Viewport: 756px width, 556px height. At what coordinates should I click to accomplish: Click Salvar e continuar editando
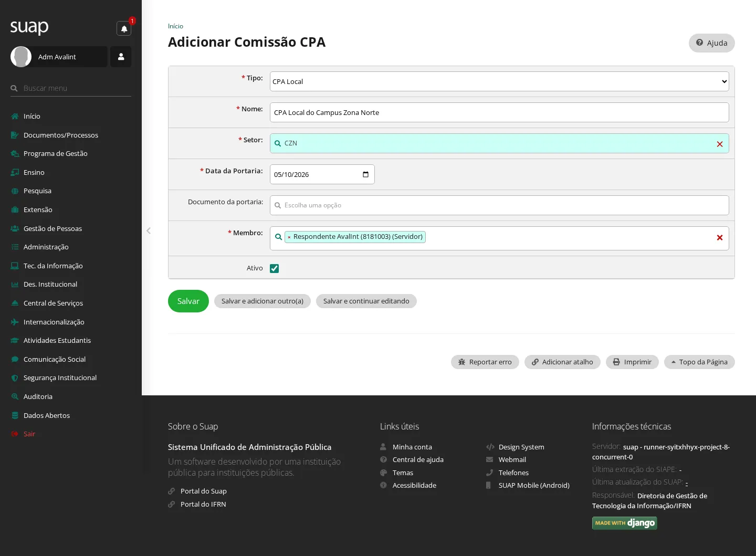click(x=366, y=301)
